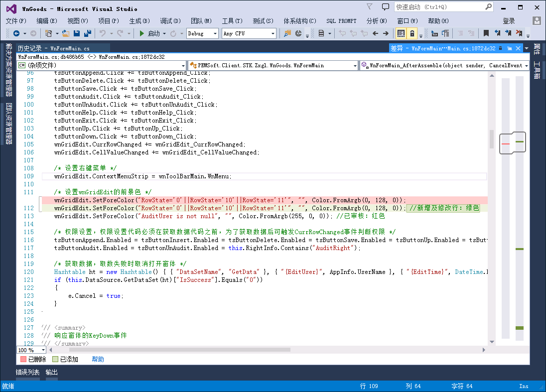Click the vertical scrollbar down arrow

(x=492, y=342)
